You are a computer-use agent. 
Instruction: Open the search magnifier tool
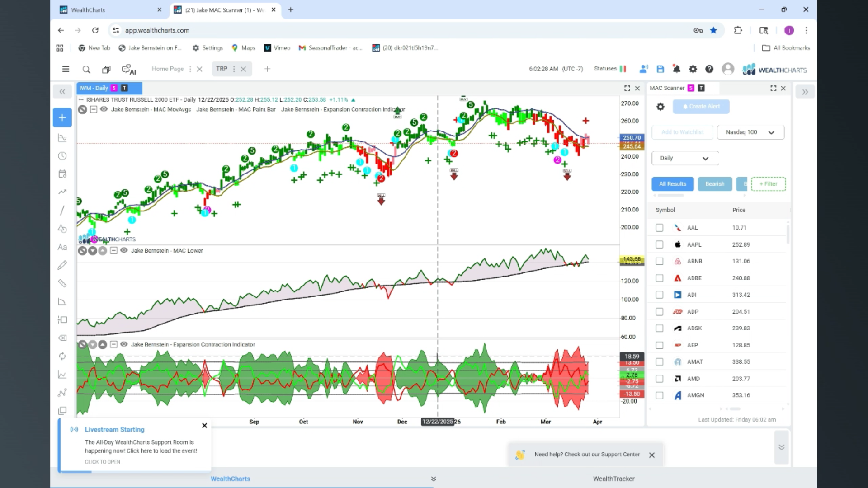(x=86, y=70)
